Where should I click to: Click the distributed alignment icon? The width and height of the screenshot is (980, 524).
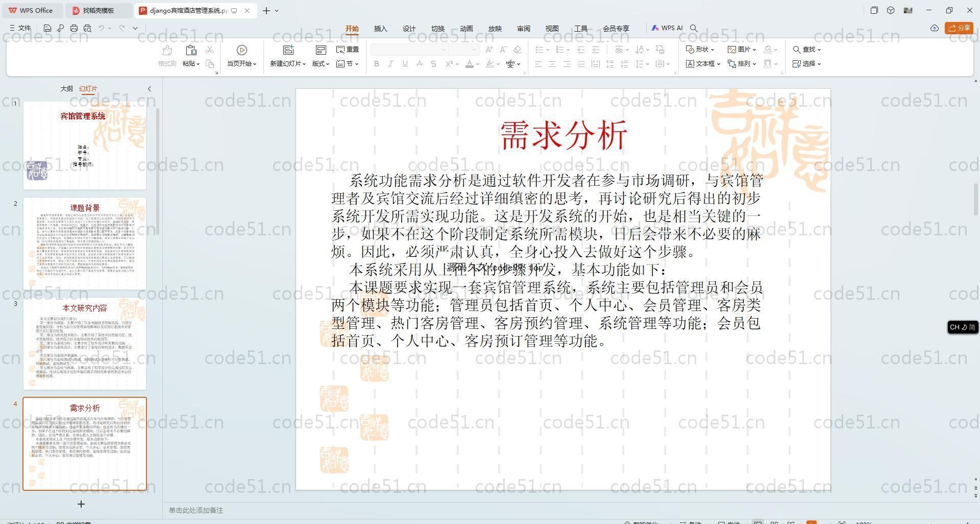595,64
